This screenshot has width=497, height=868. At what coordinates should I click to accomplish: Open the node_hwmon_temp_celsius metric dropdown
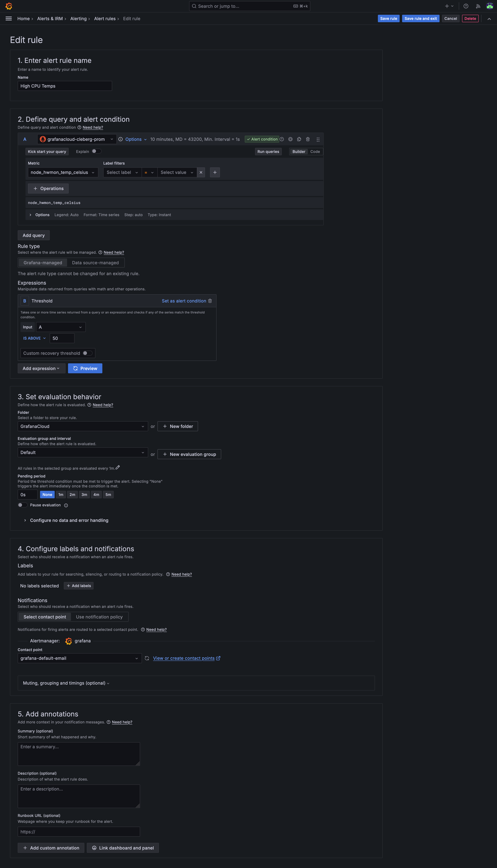[63, 172]
